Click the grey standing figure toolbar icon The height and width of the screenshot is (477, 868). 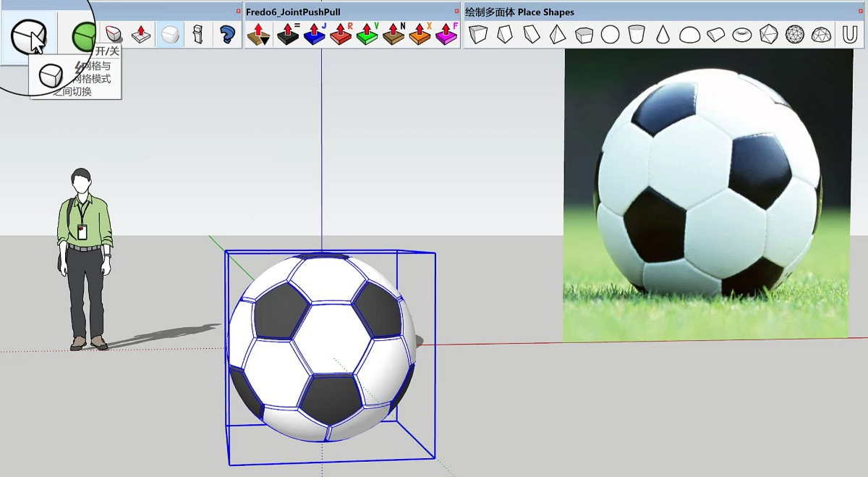coord(198,34)
